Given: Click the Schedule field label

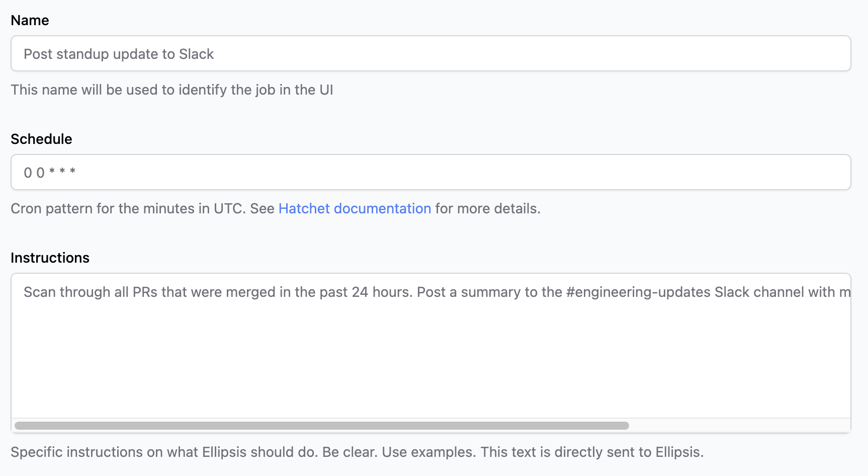Looking at the screenshot, I should [41, 139].
